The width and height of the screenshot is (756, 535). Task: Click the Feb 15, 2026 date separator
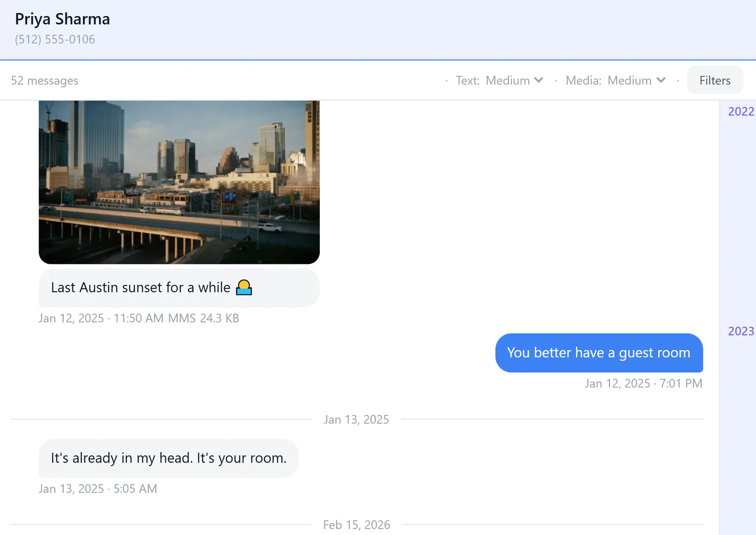pyautogui.click(x=356, y=525)
